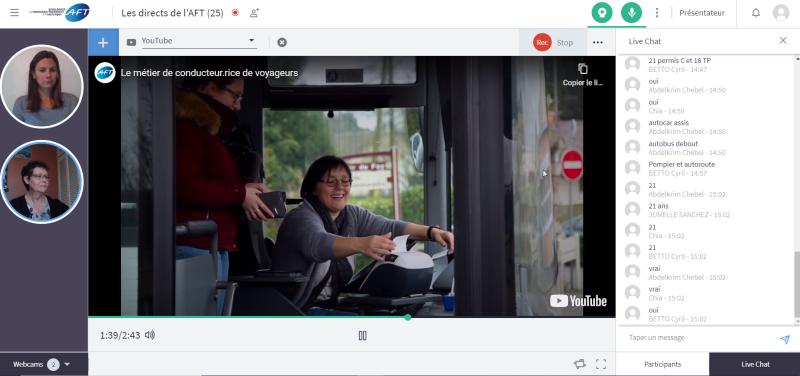800x376 pixels.
Task: Select the top webcam thumbnail of young woman
Action: (42, 86)
